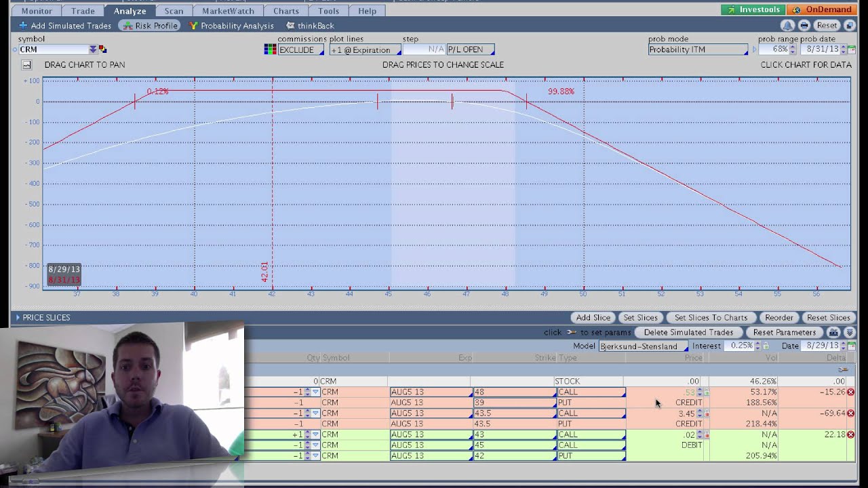The image size is (868, 488).
Task: Click the prob range 68% stepper
Action: 792,49
